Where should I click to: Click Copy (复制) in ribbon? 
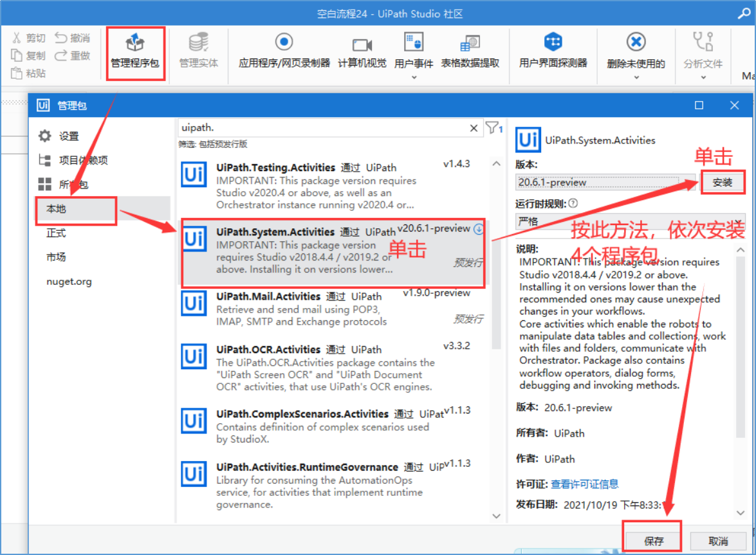click(x=29, y=56)
